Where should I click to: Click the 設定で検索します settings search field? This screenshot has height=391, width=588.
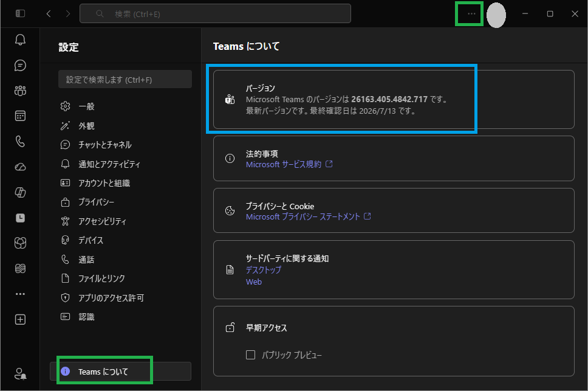coord(125,80)
